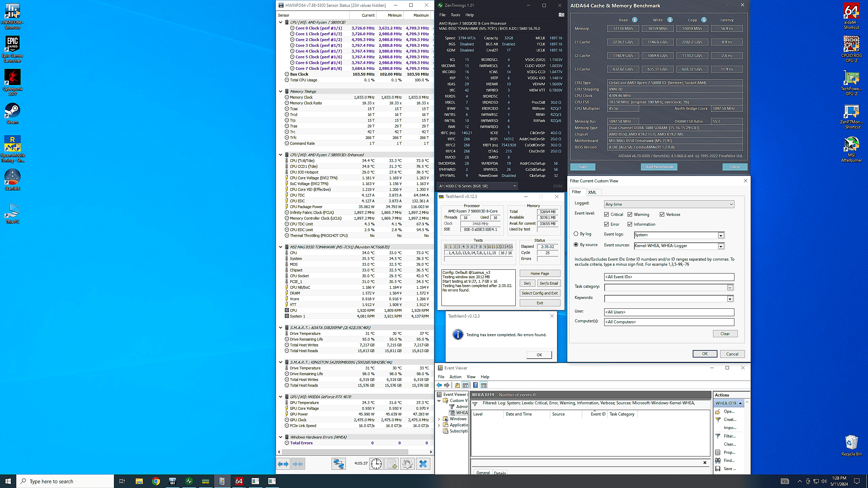Select By source radio button

tap(576, 245)
